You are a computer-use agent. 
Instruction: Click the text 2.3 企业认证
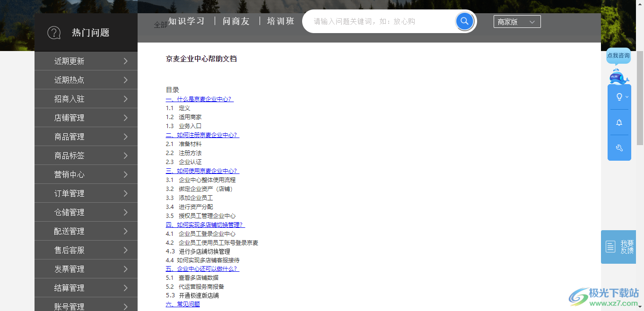(184, 162)
